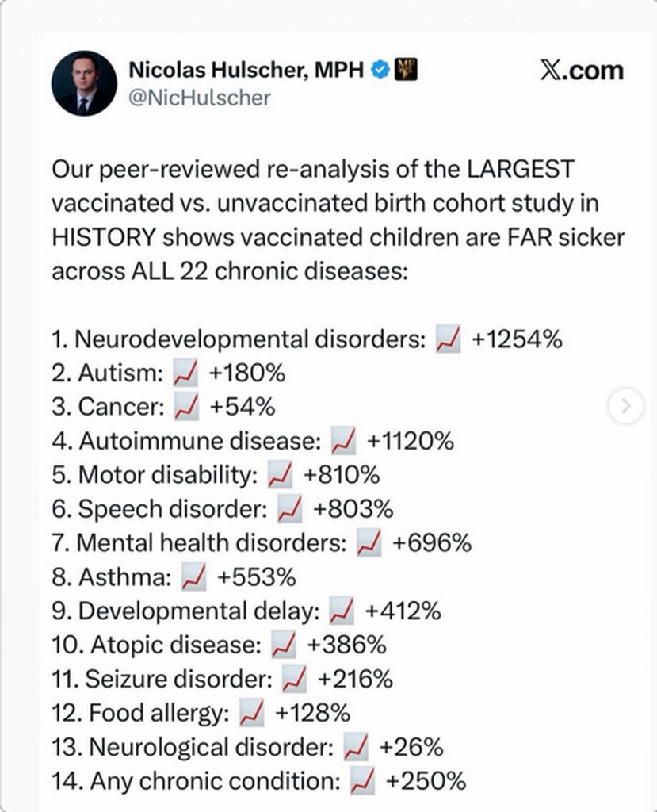Open the X.com logo

click(x=582, y=71)
